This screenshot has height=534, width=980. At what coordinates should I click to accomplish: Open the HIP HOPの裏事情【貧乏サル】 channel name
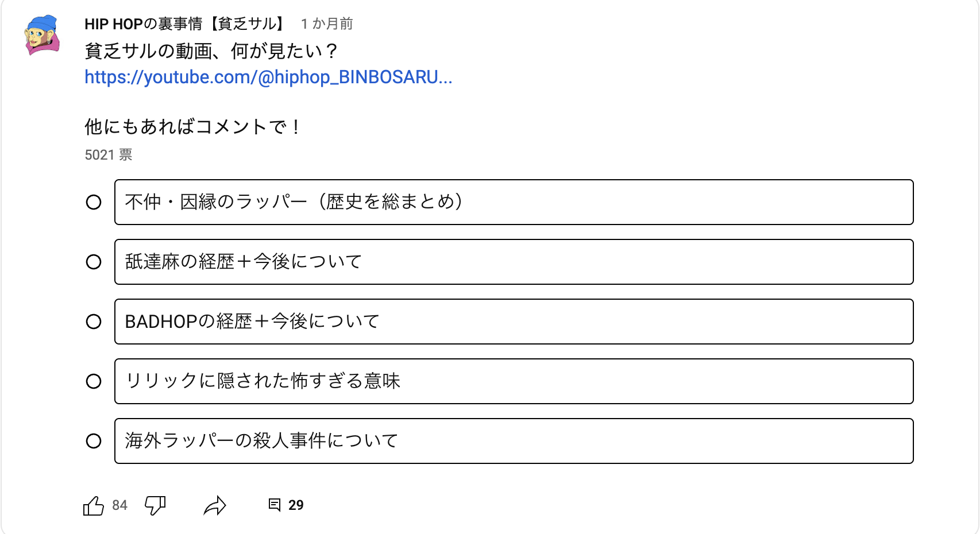tap(185, 24)
